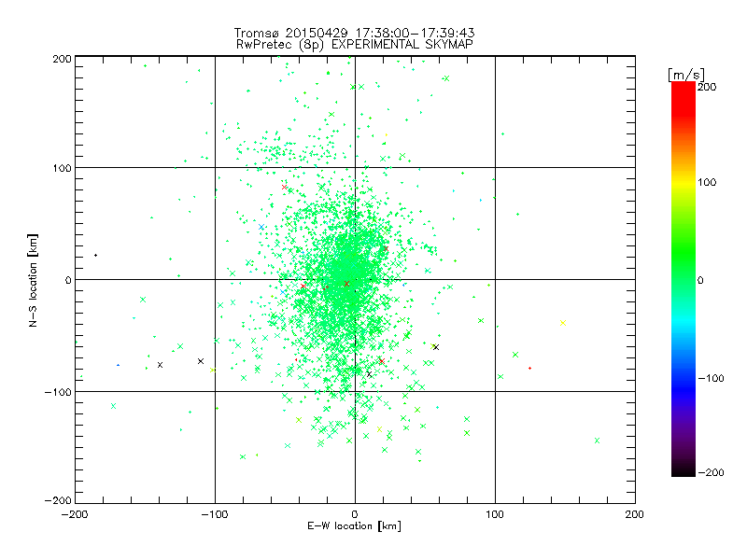This screenshot has height=560, width=747.
Task: Click the color bar's '200' label
Action: (x=707, y=87)
